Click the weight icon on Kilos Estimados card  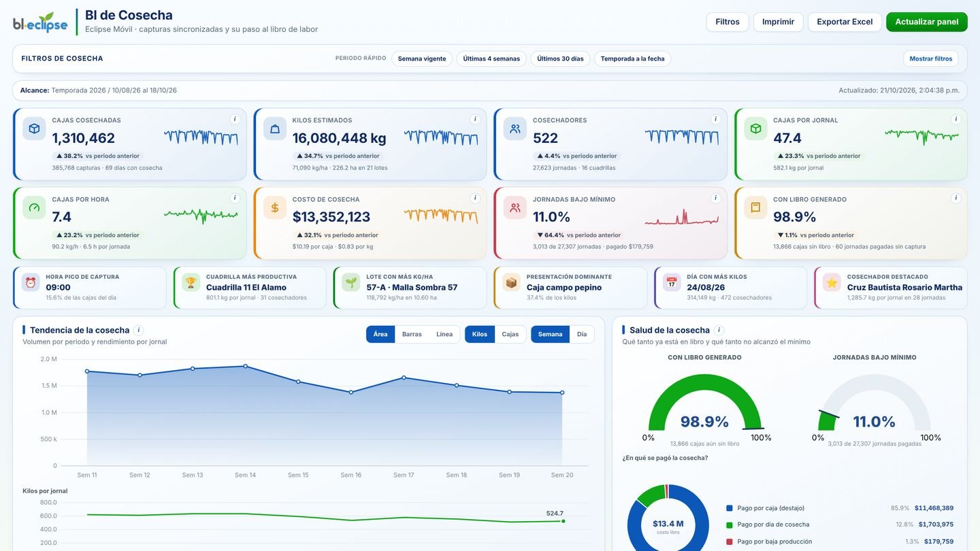coord(275,129)
